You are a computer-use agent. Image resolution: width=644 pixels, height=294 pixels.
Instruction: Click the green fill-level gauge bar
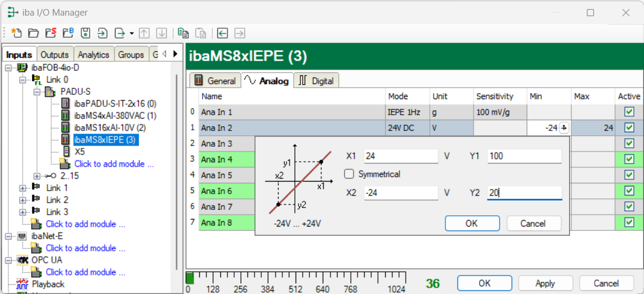pyautogui.click(x=190, y=278)
